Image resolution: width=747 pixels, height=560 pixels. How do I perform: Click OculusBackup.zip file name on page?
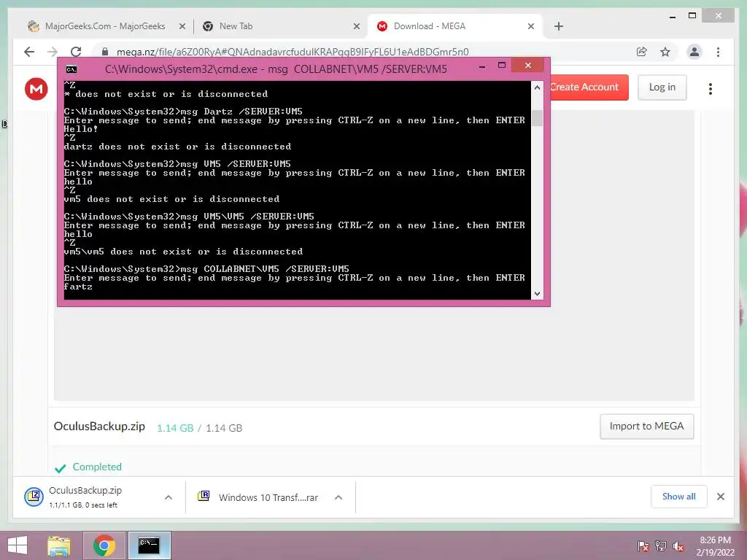click(x=99, y=426)
